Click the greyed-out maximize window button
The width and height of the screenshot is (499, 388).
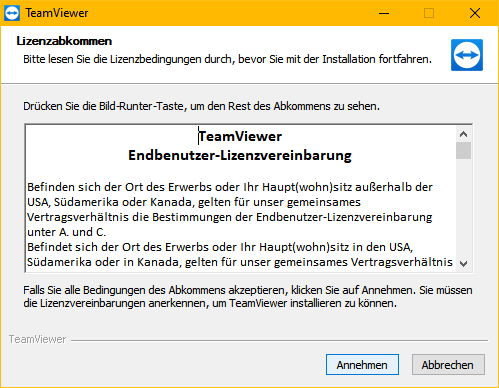[x=429, y=13]
